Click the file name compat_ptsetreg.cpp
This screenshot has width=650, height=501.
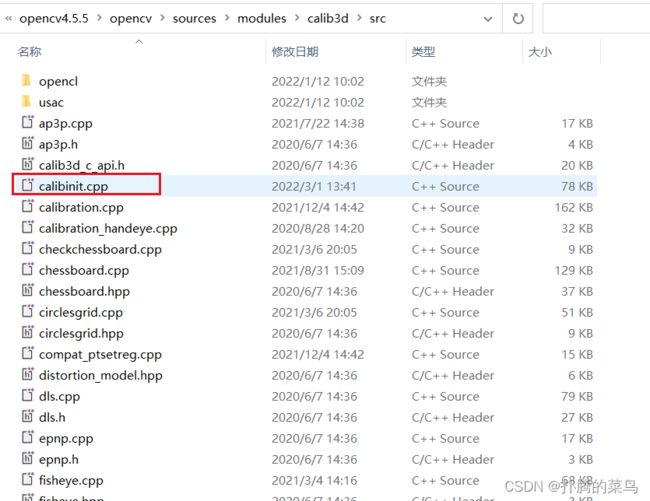pyautogui.click(x=100, y=354)
